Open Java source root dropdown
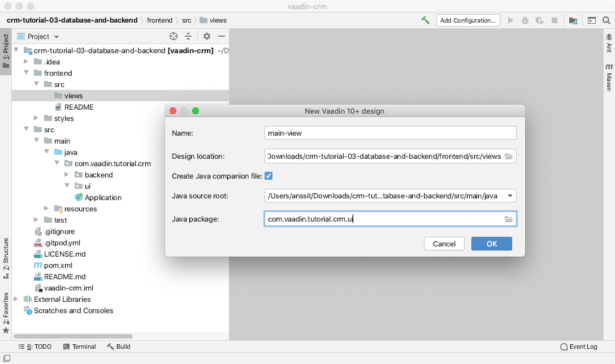The image size is (615, 364). pos(510,196)
